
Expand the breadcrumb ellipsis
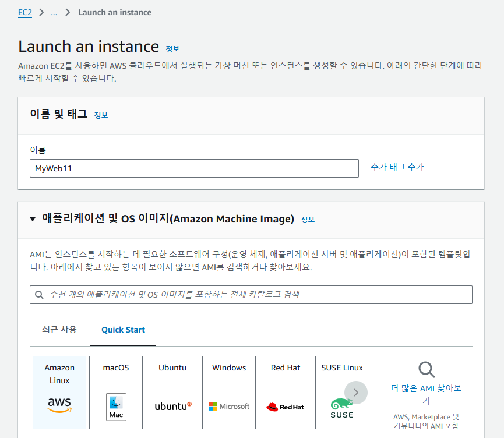coord(54,13)
